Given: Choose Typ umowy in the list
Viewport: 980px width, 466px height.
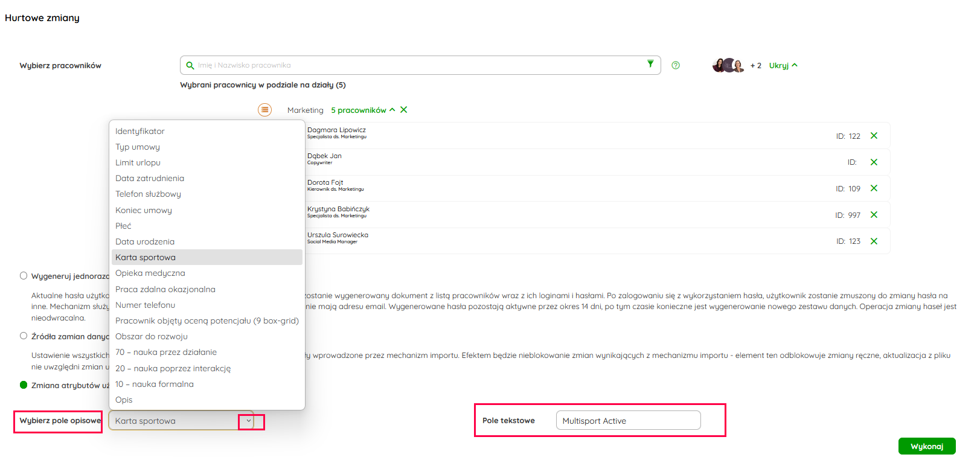Looking at the screenshot, I should coord(138,147).
